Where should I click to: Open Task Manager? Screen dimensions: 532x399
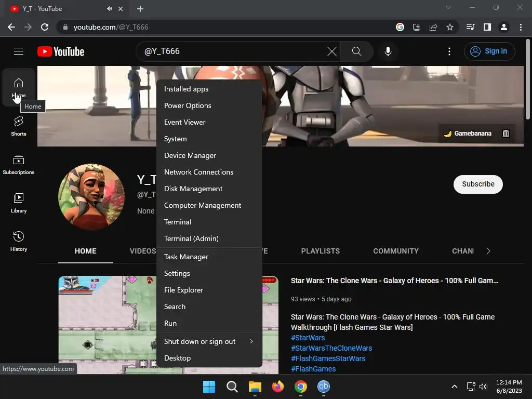(x=209, y=257)
